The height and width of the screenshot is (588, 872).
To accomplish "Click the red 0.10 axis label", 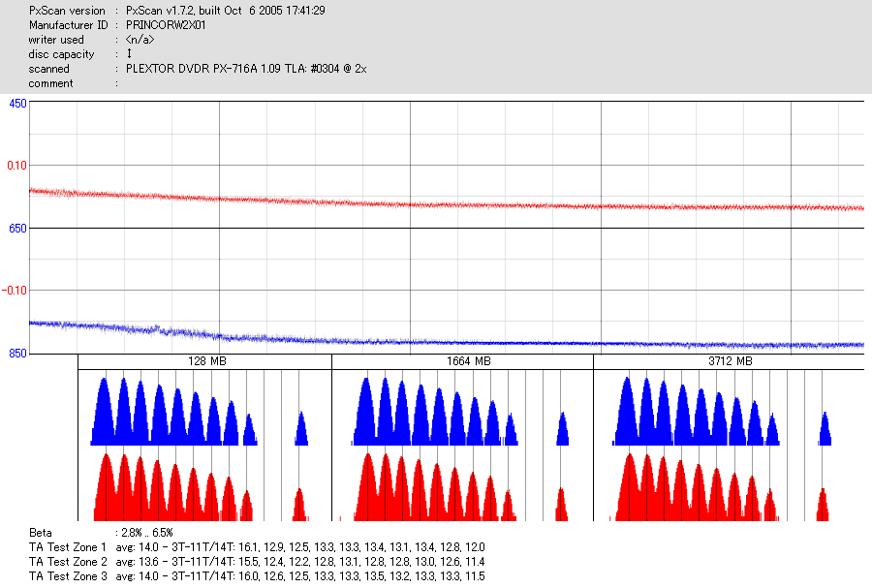I will coord(16,166).
